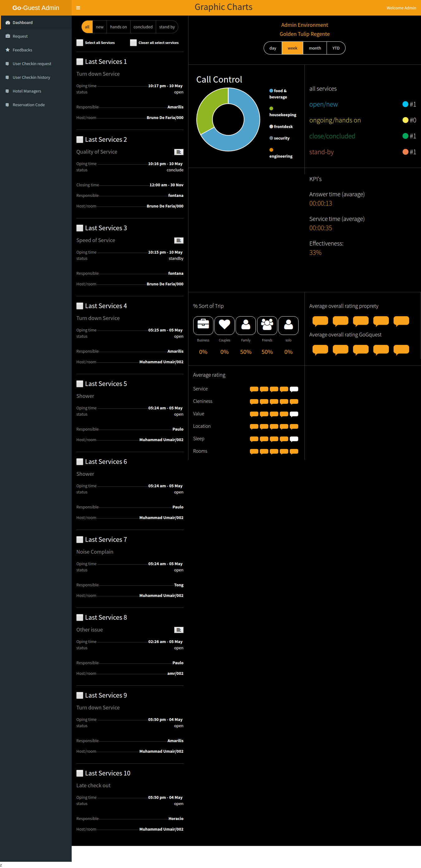This screenshot has width=421, height=868.
Task: Tick the Closer all select services checkbox
Action: click(x=133, y=43)
